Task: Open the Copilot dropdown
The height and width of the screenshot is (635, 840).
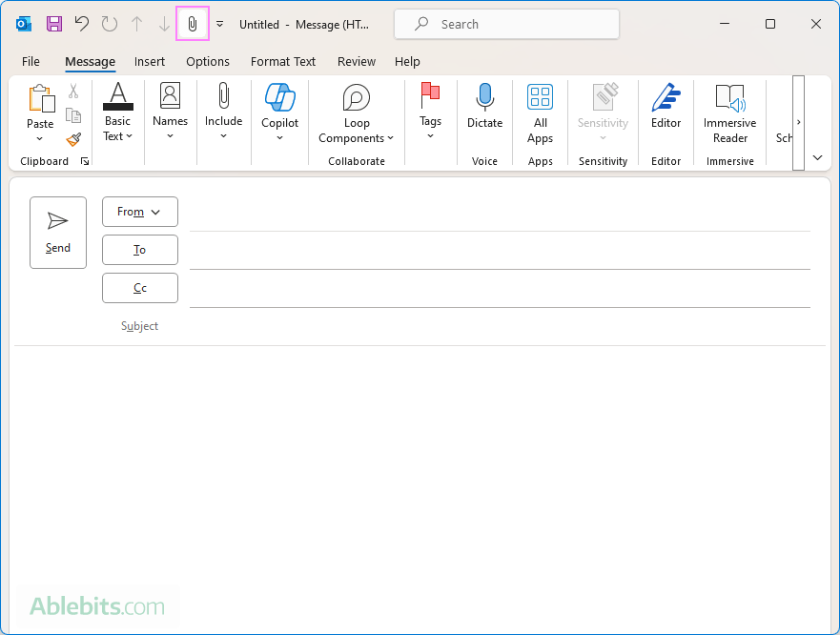Action: 279,113
